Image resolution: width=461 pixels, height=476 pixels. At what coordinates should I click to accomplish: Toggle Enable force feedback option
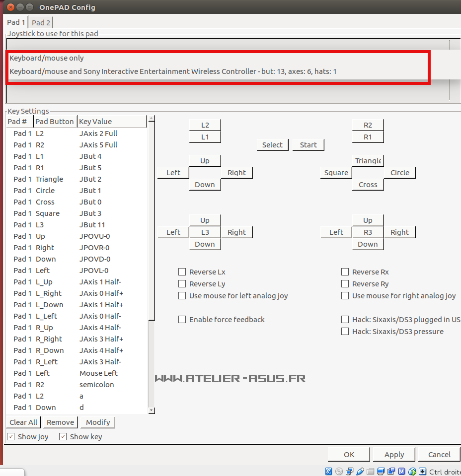pos(182,320)
